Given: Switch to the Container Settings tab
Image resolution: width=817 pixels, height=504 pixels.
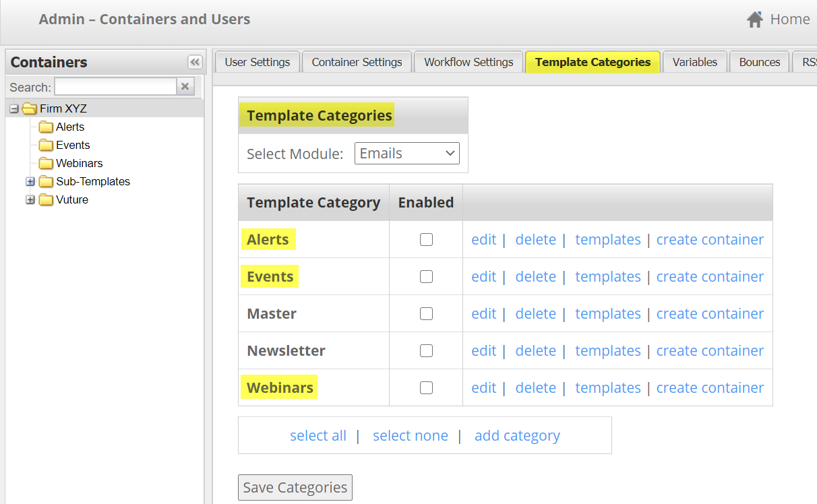Looking at the screenshot, I should [x=357, y=61].
